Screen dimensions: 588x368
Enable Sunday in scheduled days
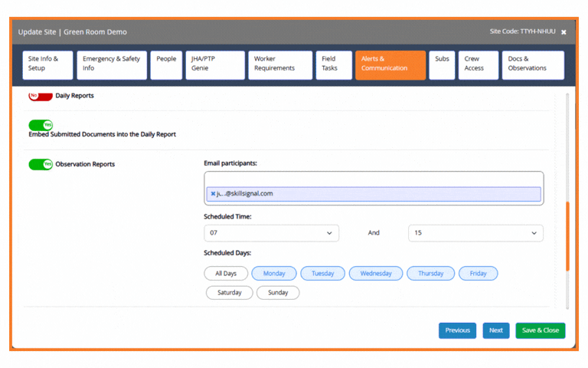tap(278, 293)
